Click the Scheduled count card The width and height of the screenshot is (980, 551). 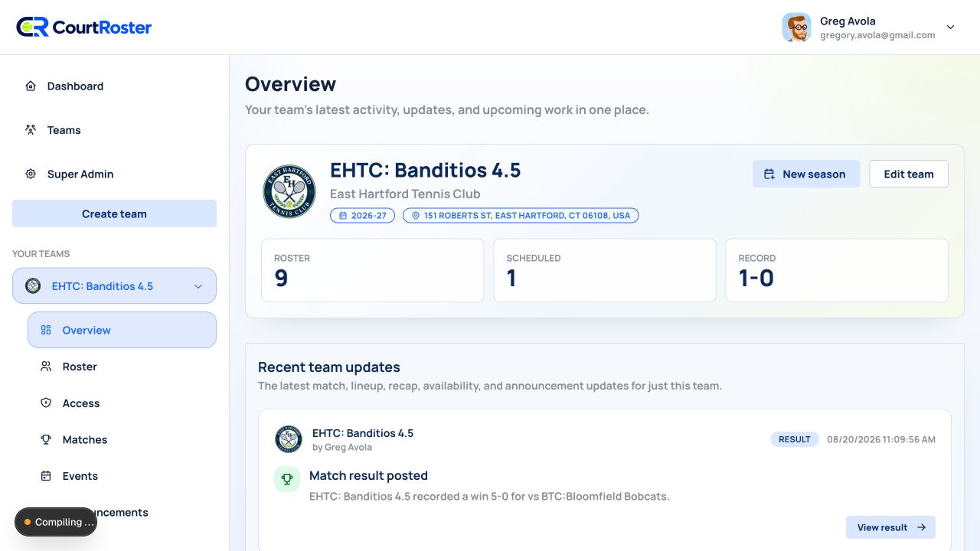[605, 270]
